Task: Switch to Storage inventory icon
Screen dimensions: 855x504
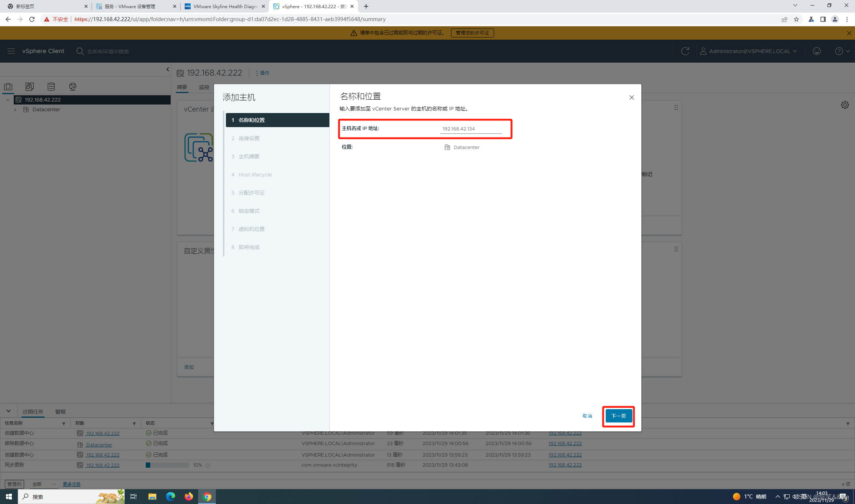Action: [x=51, y=87]
